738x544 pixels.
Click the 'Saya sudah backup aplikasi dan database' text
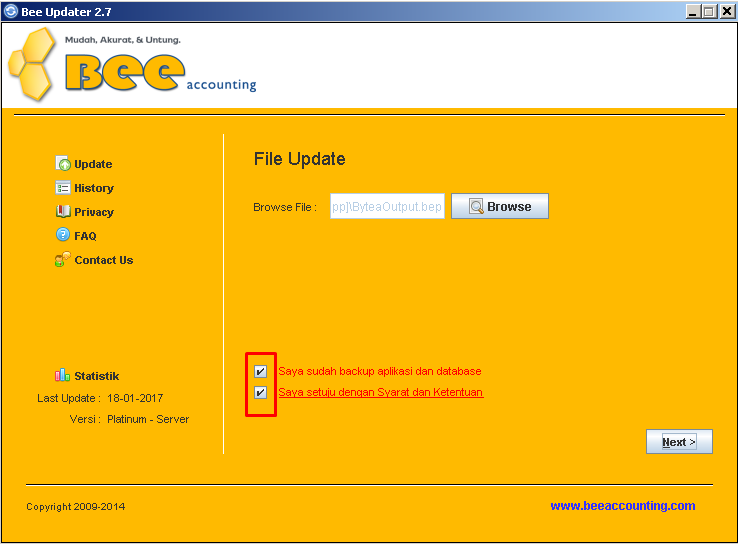[380, 371]
